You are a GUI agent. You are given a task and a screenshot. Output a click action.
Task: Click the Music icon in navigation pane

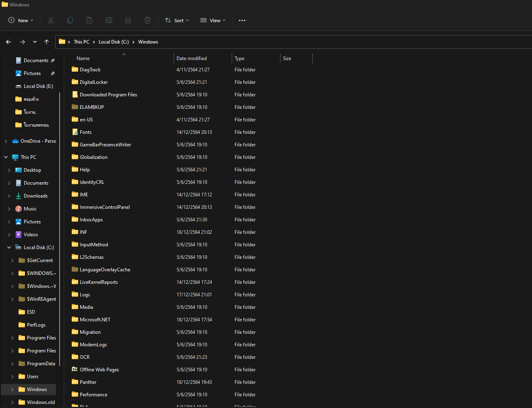click(19, 209)
